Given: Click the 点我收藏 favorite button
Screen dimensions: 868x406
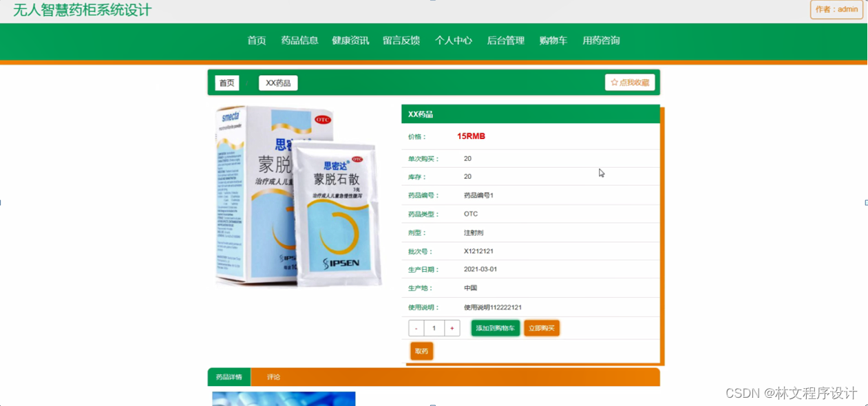Looking at the screenshot, I should (x=630, y=83).
